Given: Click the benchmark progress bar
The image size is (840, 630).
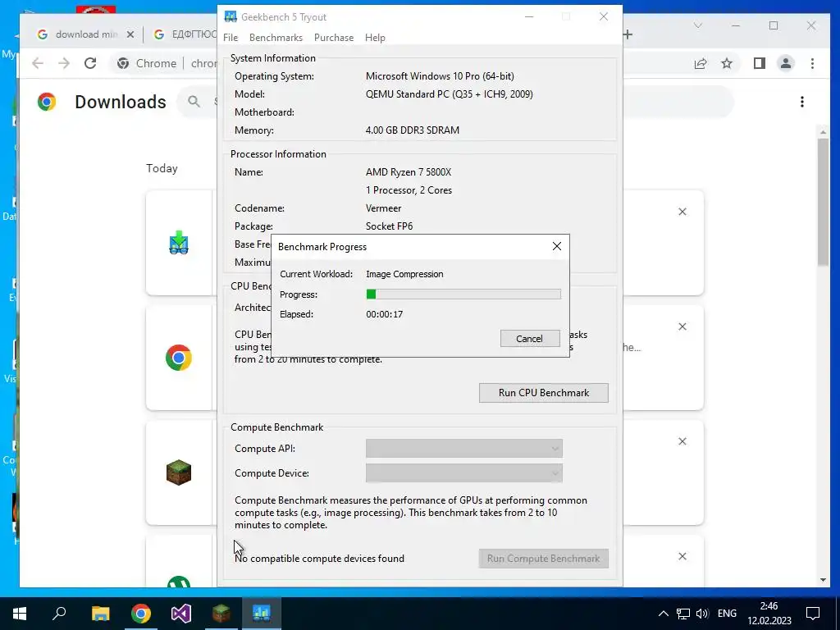Looking at the screenshot, I should point(463,294).
